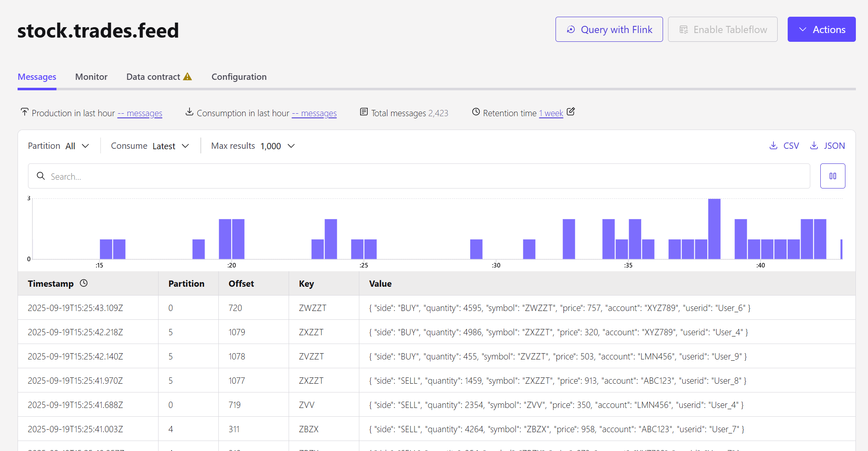Click the Query with Flink button
Image resolution: width=868 pixels, height=451 pixels.
click(x=609, y=30)
